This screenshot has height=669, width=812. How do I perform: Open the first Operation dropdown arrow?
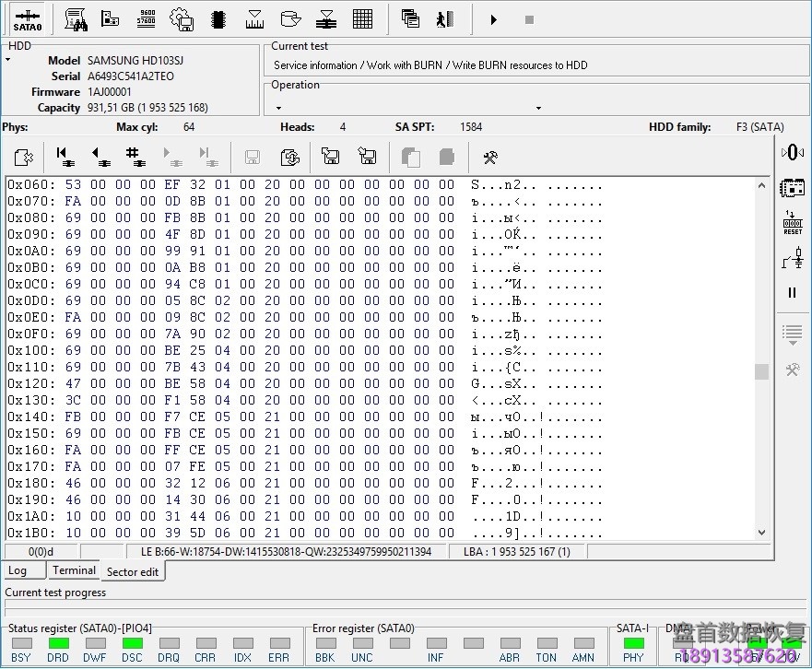(279, 108)
